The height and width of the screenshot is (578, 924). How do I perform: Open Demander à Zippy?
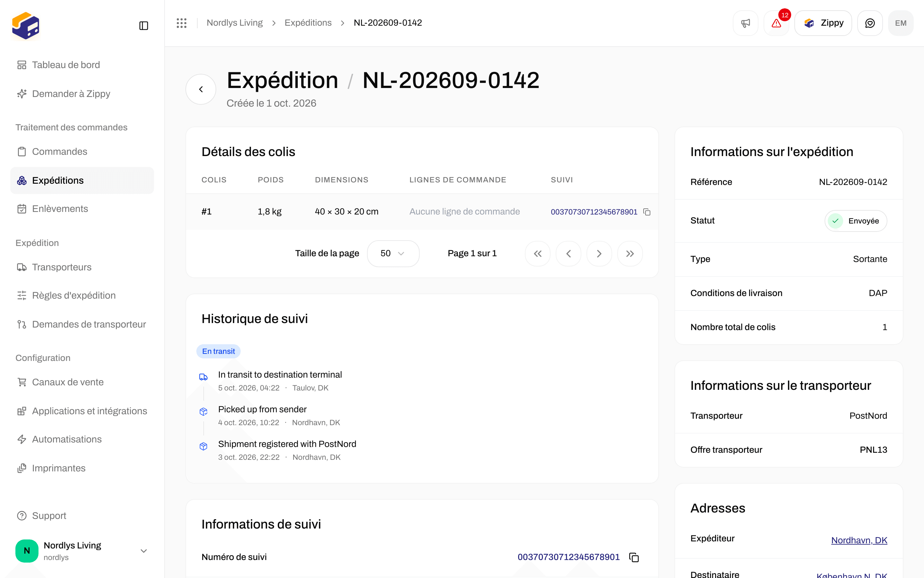coord(82,94)
